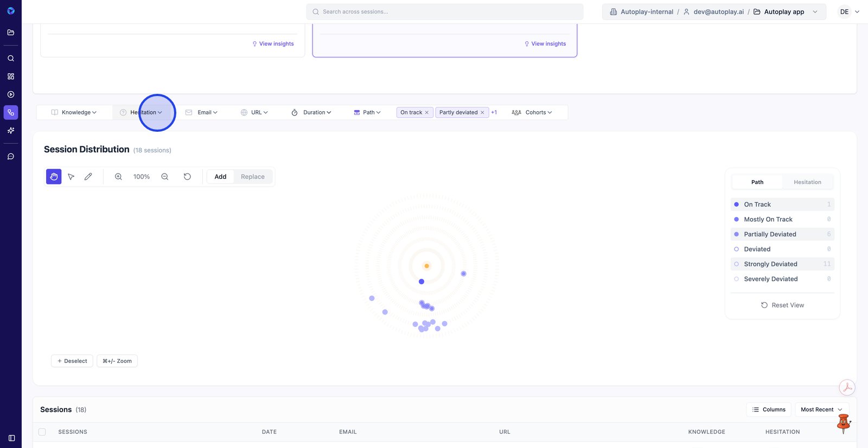This screenshot has height=448, width=868.
Task: Toggle the sidebar collapse icon
Action: [11, 438]
